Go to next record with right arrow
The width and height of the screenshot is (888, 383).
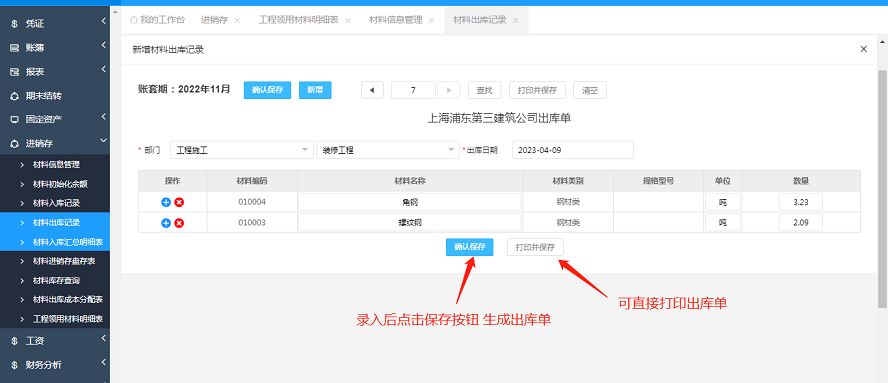pyautogui.click(x=449, y=90)
